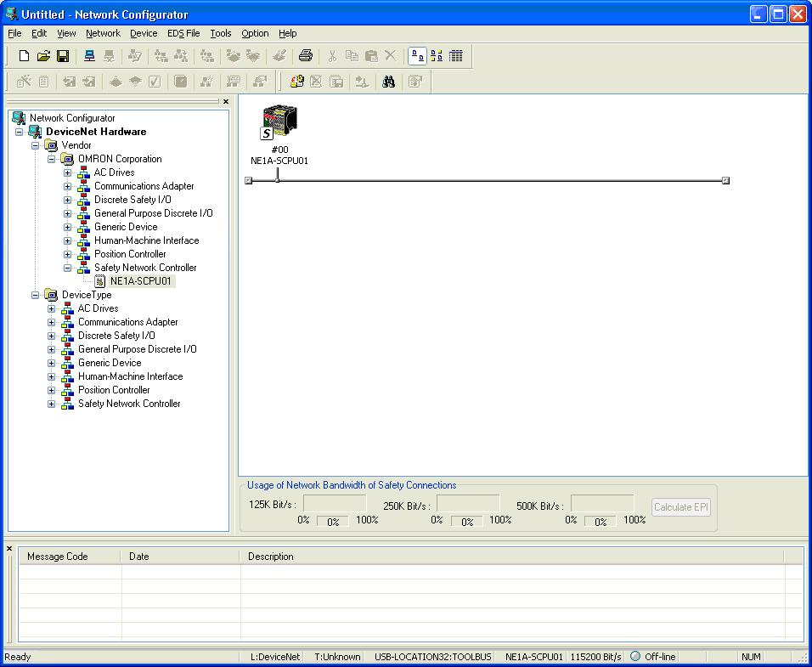The image size is (812, 667).
Task: Collapse the DeviceType folder
Action: (x=35, y=295)
